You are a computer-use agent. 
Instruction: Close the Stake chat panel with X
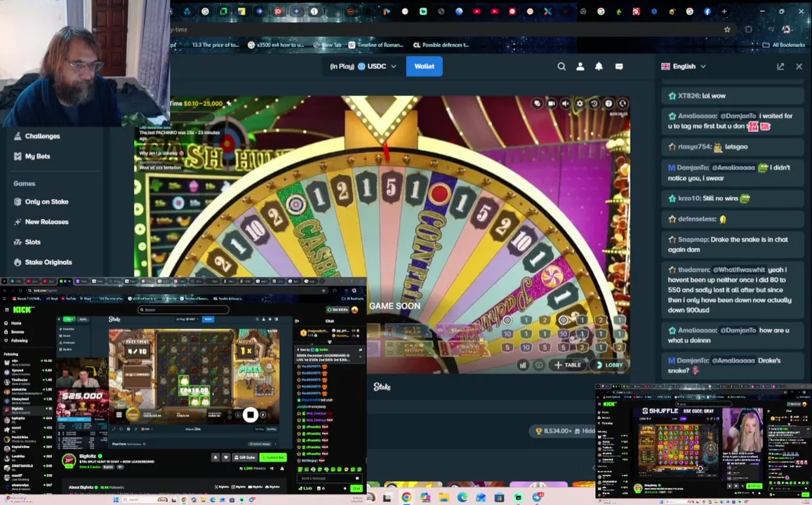tap(799, 66)
